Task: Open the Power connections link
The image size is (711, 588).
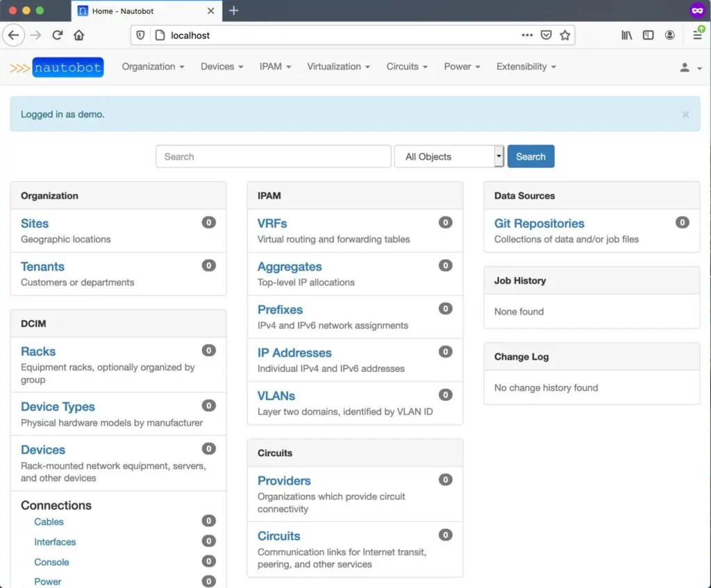Action: [x=48, y=582]
